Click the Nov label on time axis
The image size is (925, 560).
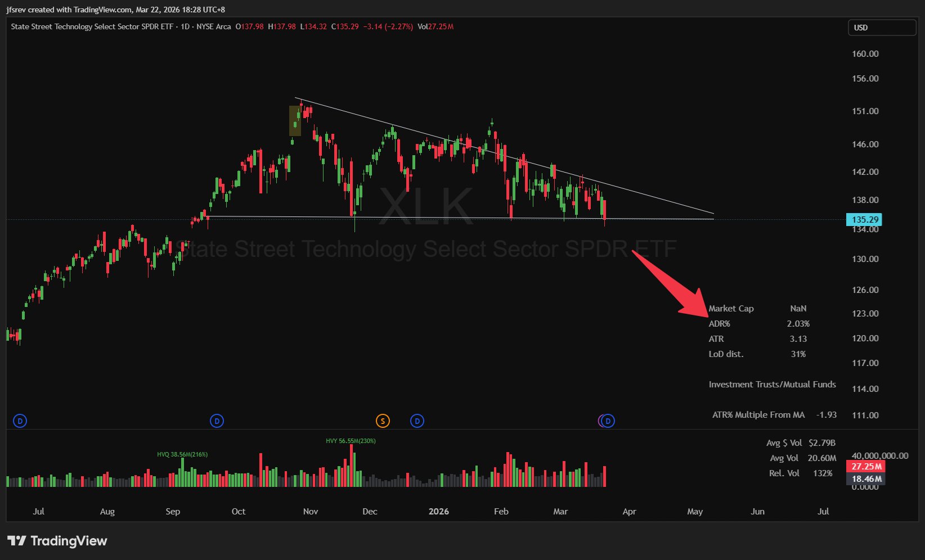coord(311,512)
